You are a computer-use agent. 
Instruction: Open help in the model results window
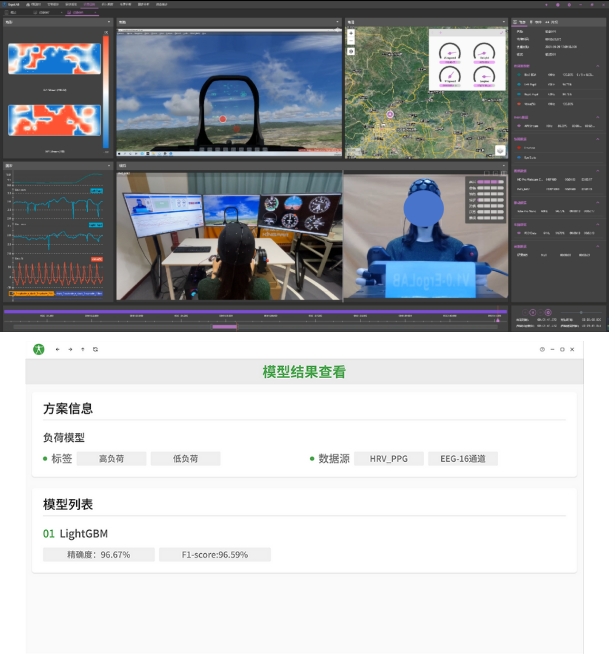[542, 349]
